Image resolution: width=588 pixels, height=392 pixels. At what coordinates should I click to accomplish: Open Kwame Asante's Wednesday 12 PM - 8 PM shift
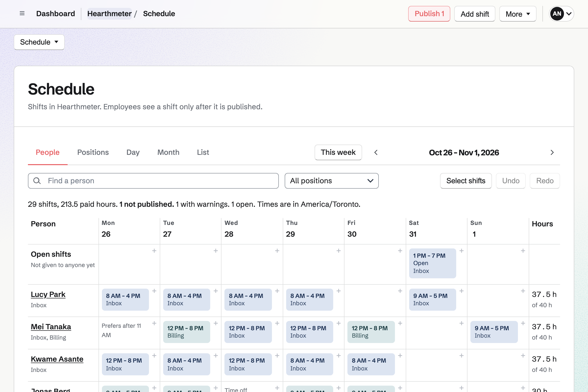pos(248,364)
